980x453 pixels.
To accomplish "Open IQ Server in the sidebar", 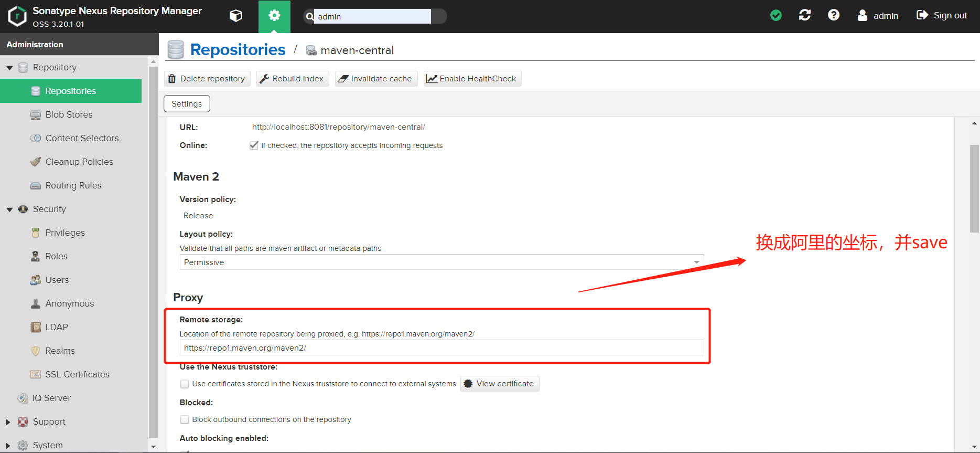I will (51, 398).
